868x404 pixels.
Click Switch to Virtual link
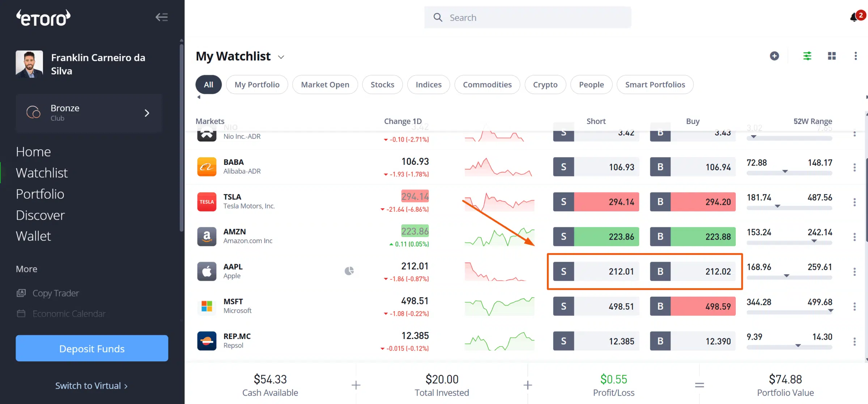tap(91, 386)
